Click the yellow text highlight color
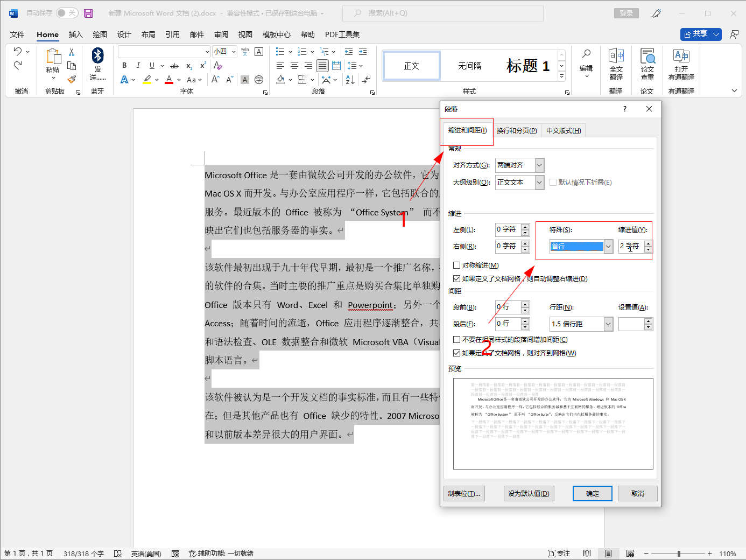 pyautogui.click(x=147, y=80)
